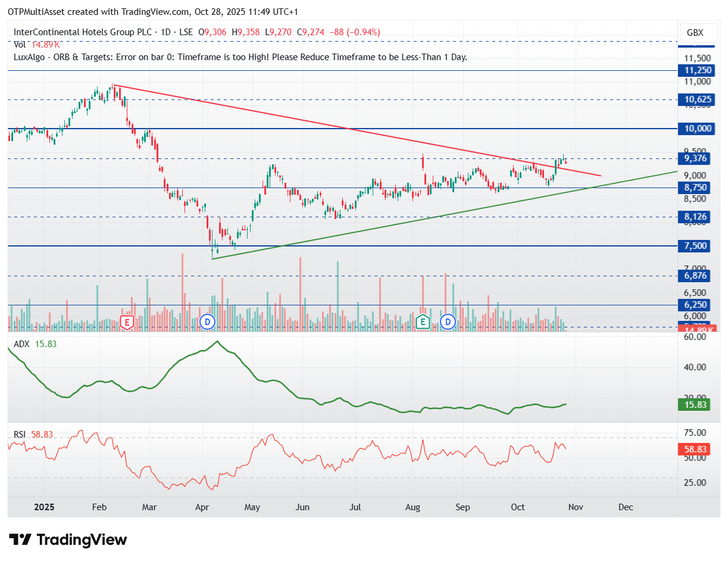Select the 10,000 horizontal level price label
This screenshot has height=562, width=728.
(696, 129)
